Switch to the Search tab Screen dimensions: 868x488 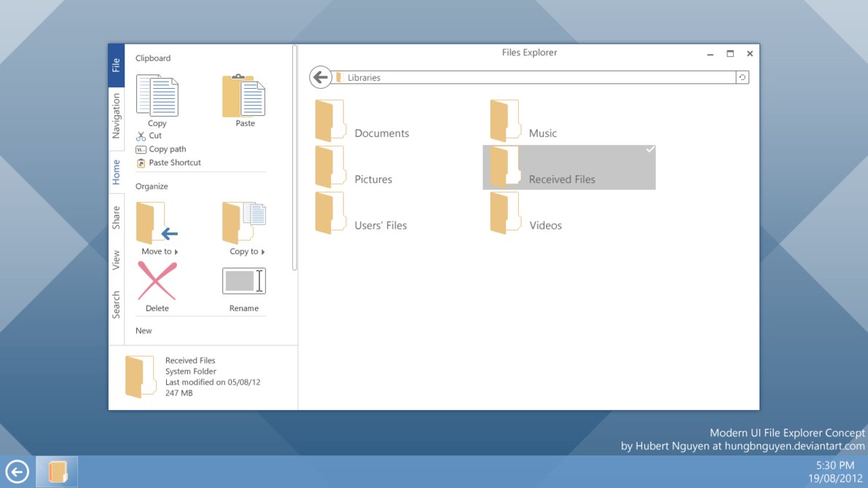tap(117, 305)
